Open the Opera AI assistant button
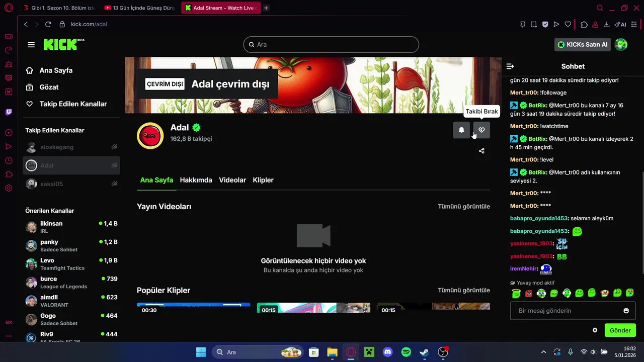The width and height of the screenshot is (644, 362). coord(620,24)
